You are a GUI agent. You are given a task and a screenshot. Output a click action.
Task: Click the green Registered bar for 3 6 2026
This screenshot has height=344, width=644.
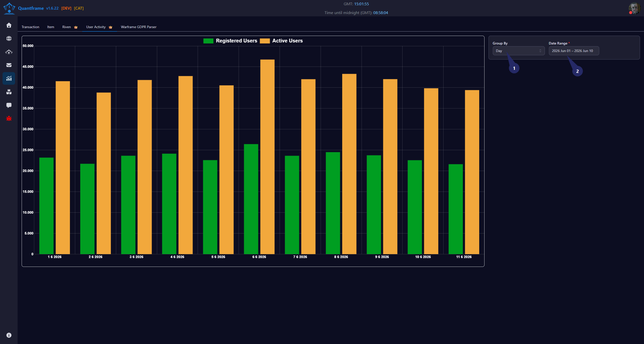[x=128, y=205]
